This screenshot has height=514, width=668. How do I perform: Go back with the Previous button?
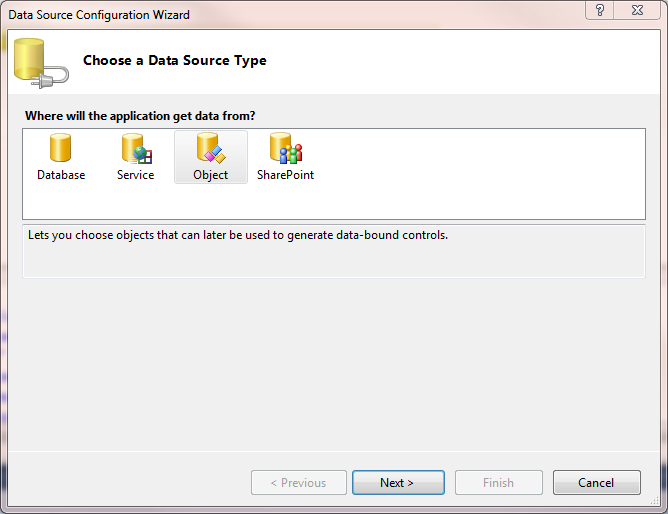tap(299, 483)
